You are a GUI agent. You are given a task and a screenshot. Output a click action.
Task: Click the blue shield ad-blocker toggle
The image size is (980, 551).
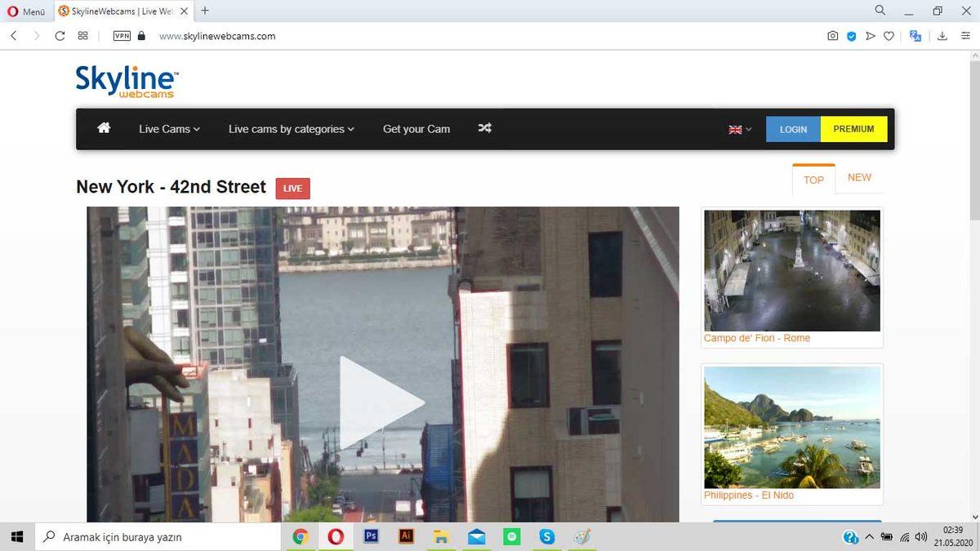851,36
